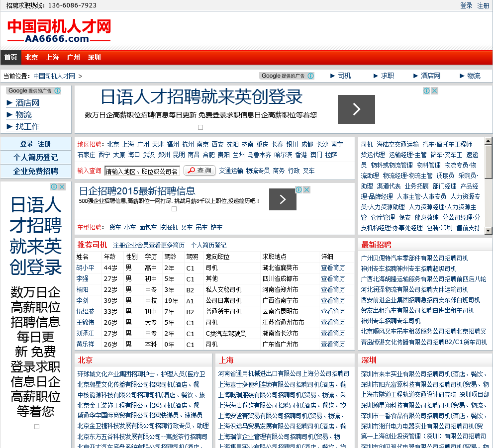Click 中国司机人才网 breadcrumb link
This screenshot has height=448, width=493.
tap(54, 76)
